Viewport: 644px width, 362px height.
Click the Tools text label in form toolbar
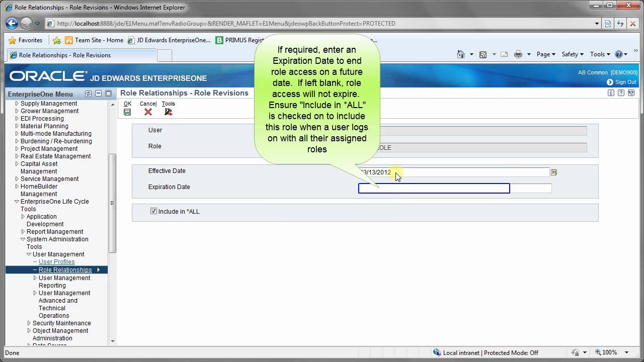168,104
